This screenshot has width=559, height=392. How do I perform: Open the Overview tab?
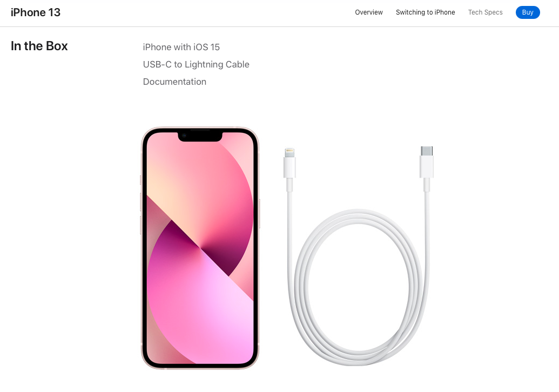(369, 12)
